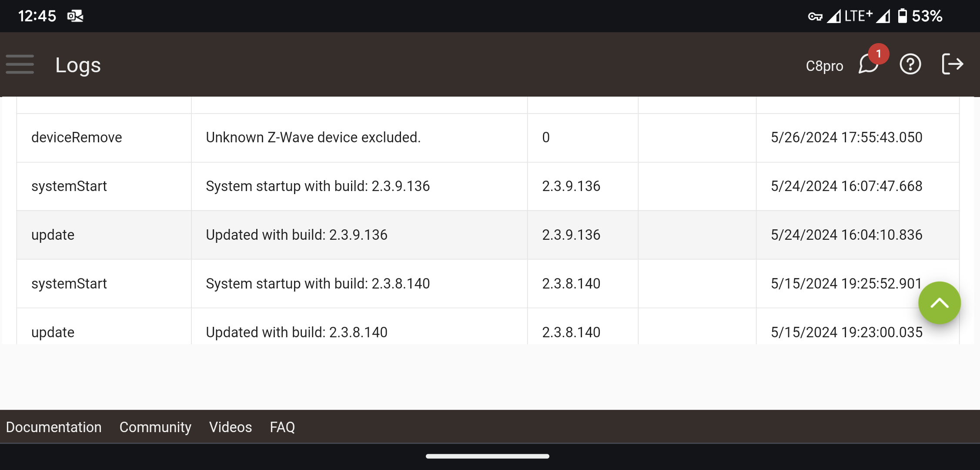Open the FAQ page
This screenshot has width=980, height=470.
[282, 427]
